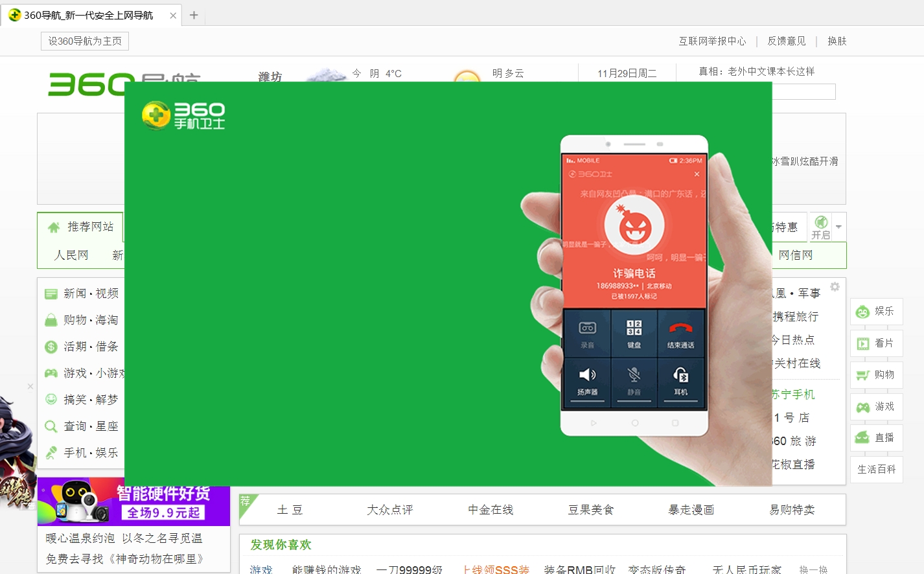Open 免费去寻找《神奇动物在哪里》 link
Viewport: 924px width, 574px height.
(x=125, y=559)
